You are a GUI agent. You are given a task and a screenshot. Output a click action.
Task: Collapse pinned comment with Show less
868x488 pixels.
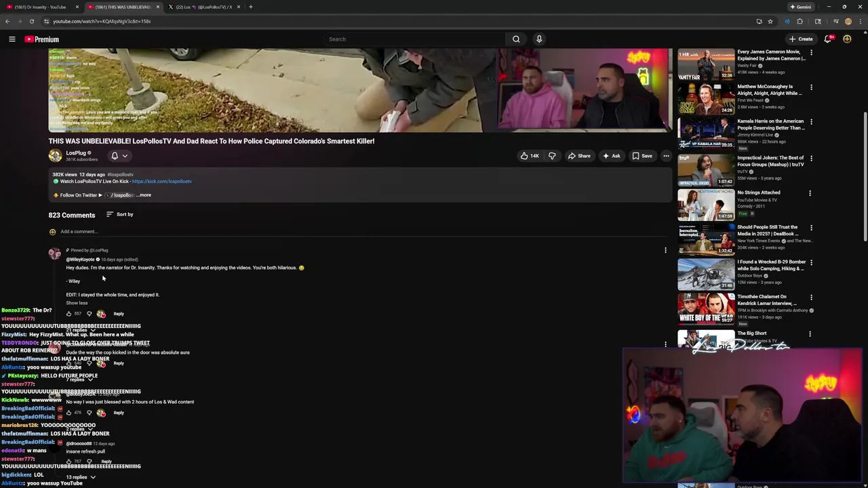click(x=77, y=303)
